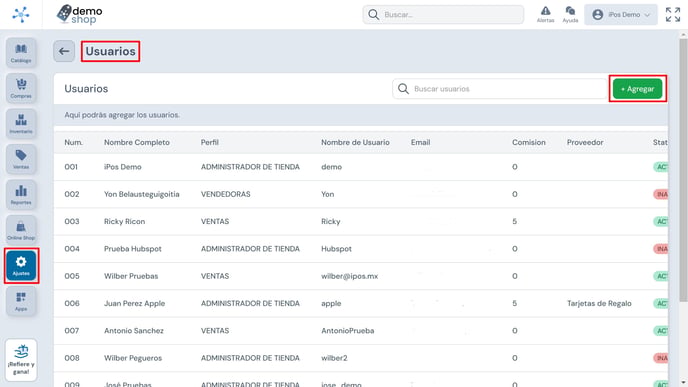Open the Ventas sidebar section

point(21,159)
